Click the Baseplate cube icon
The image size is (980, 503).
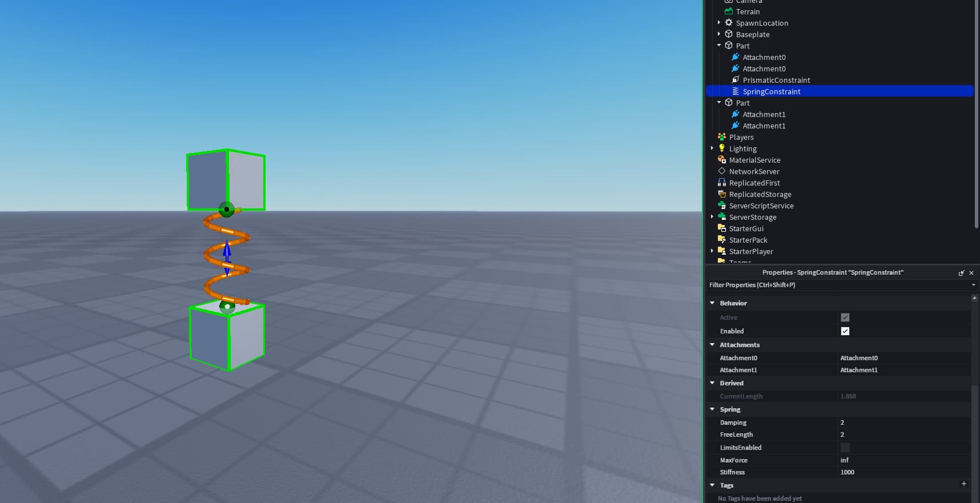(728, 34)
